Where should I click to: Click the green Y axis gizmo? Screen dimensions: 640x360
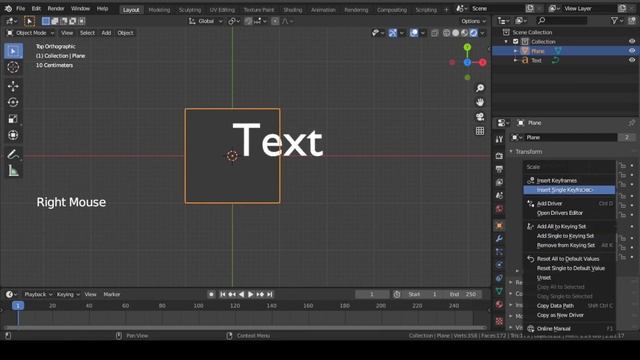[x=467, y=47]
